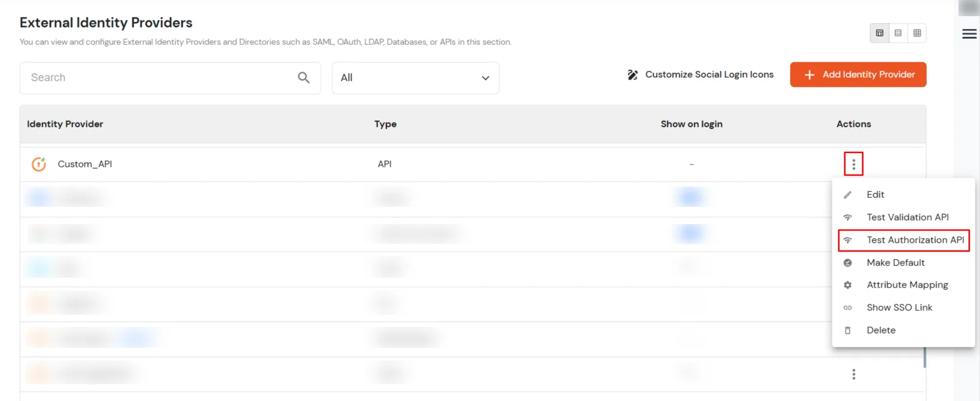
Task: Open the three-dot actions menu for Custom_API
Action: click(x=854, y=164)
